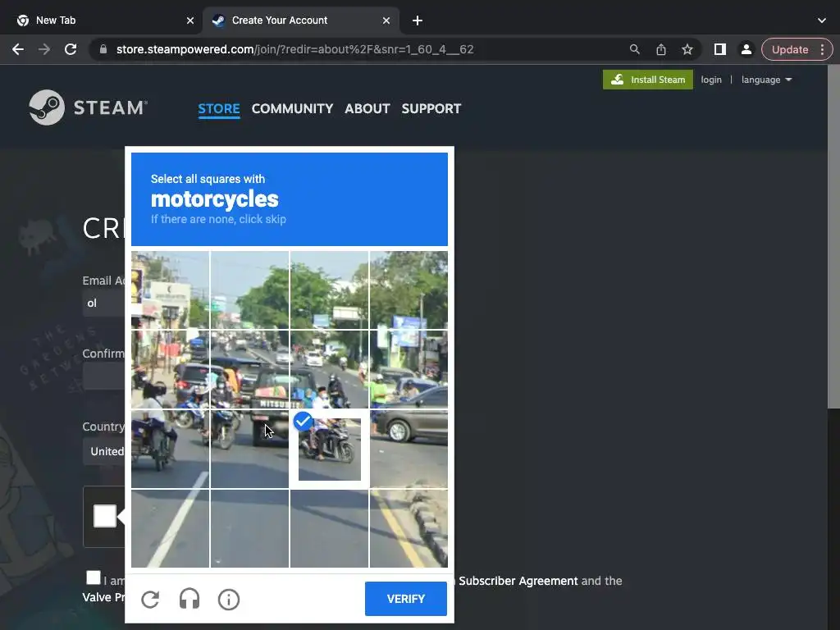Screen dimensions: 840x630
Task: Select tile with white diagonal road line
Action: (171, 528)
